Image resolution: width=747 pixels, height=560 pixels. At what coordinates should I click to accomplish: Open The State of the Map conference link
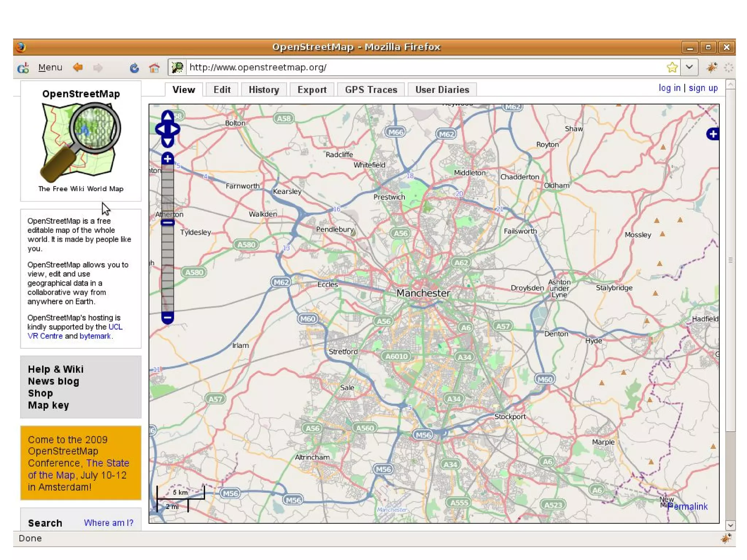click(78, 469)
